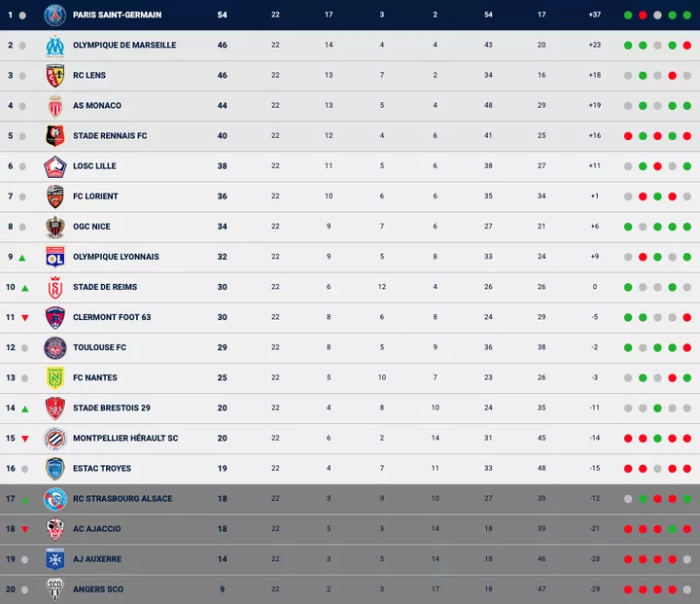Click the red form dot in Paris Saint-Germain's row
Viewport: 700px width, 604px height.
643,16
